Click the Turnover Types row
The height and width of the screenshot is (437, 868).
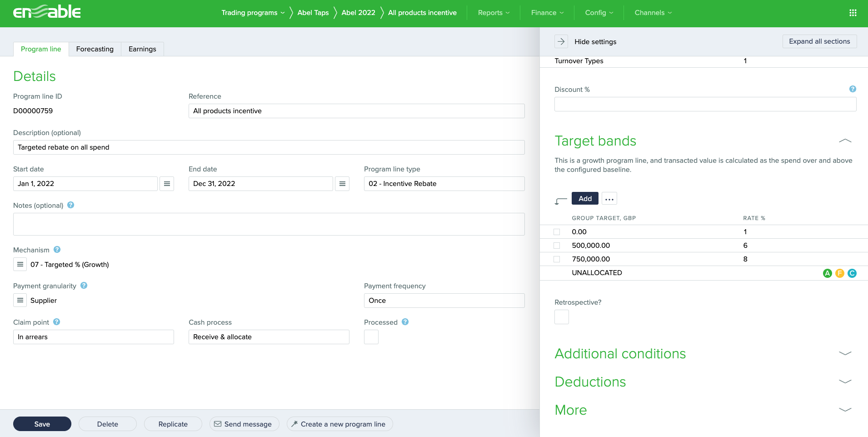pos(704,61)
